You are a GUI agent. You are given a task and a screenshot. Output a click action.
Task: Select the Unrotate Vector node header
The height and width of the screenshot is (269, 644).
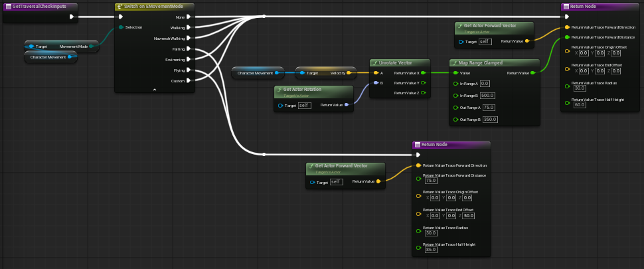(x=400, y=62)
